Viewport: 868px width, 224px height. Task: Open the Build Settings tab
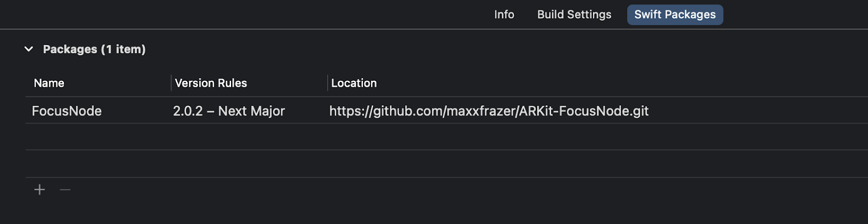click(574, 15)
